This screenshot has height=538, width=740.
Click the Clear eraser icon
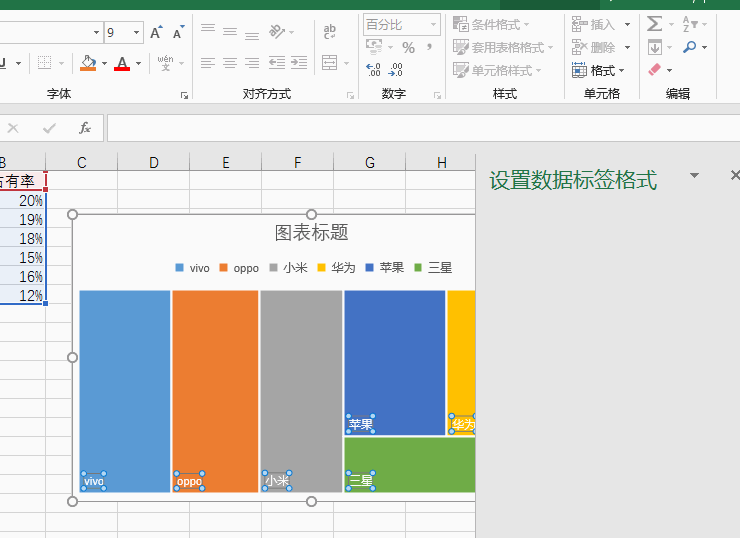(655, 70)
